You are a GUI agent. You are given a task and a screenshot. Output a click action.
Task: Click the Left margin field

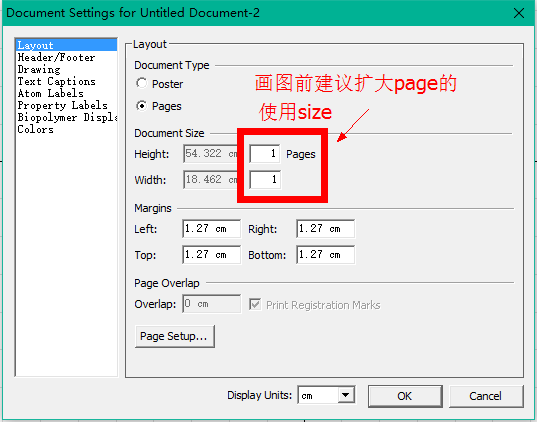point(211,228)
